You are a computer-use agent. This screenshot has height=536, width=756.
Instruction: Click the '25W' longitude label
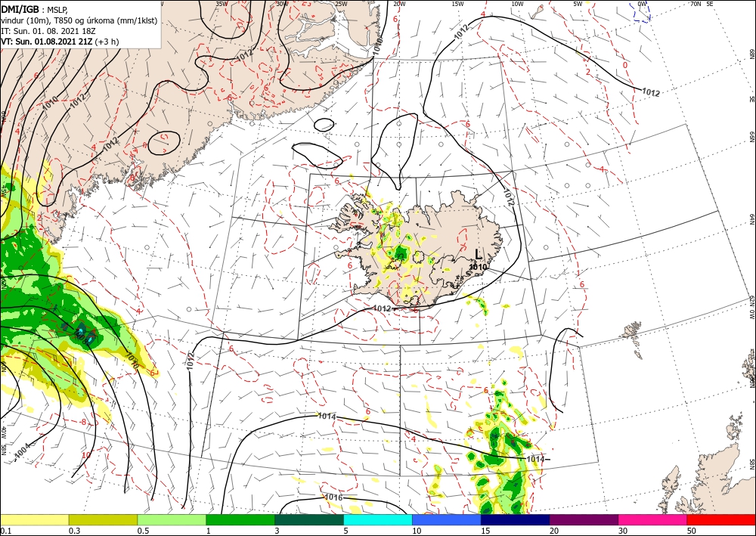[x=342, y=4]
